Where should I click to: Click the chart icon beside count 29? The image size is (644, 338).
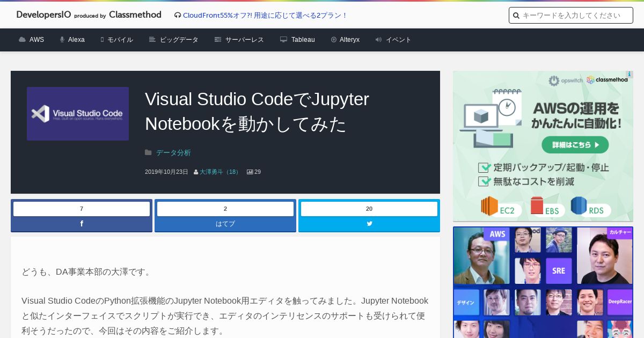250,172
